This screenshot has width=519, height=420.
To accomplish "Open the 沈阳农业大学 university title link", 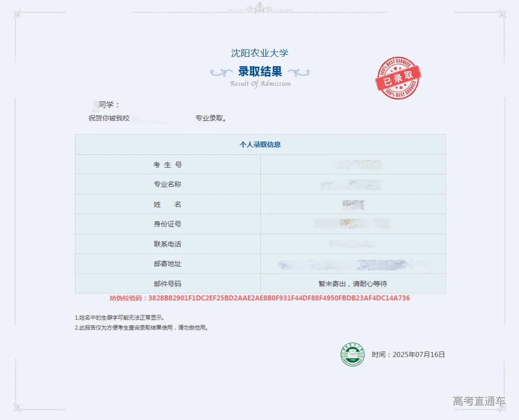I will click(260, 53).
